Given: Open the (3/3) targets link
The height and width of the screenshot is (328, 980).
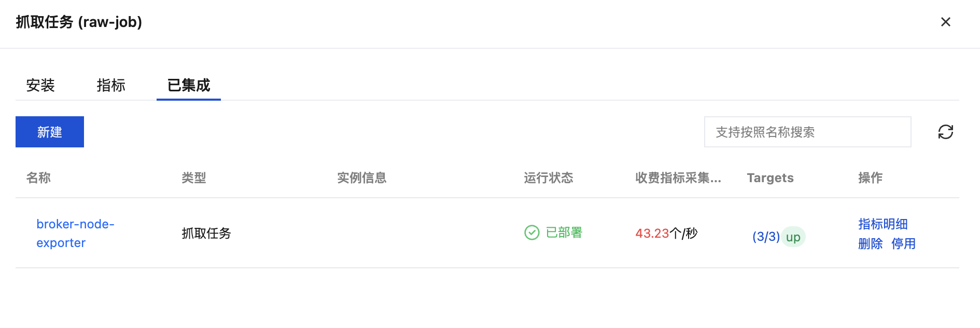Looking at the screenshot, I should 766,237.
